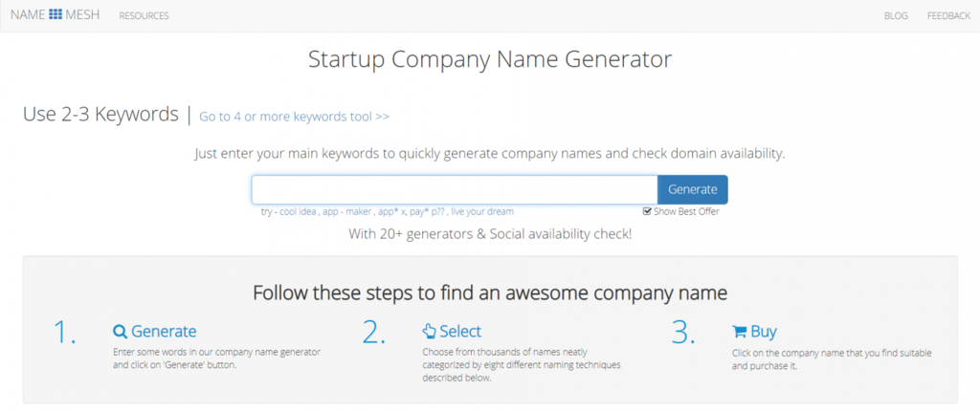Open the Feedback link in the header
Viewport: 980px width, 412px height.
[x=948, y=15]
